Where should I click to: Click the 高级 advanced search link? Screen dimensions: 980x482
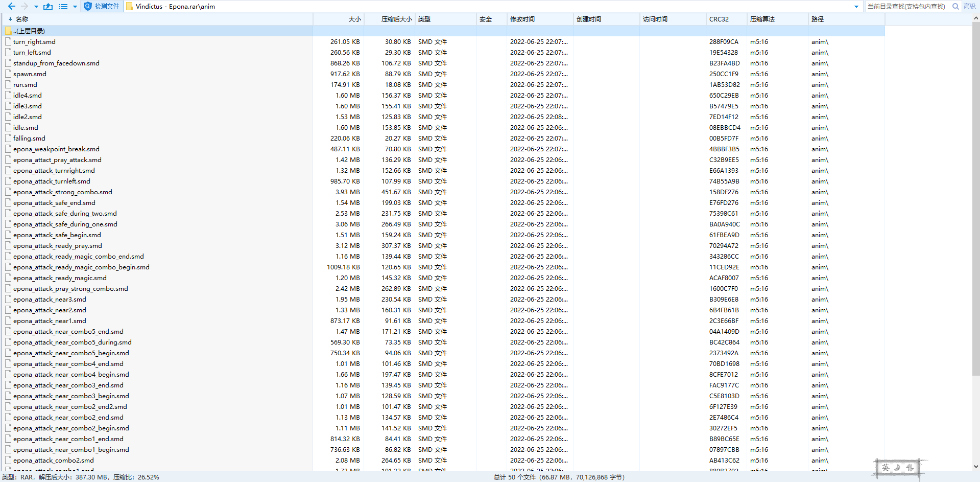[969, 7]
